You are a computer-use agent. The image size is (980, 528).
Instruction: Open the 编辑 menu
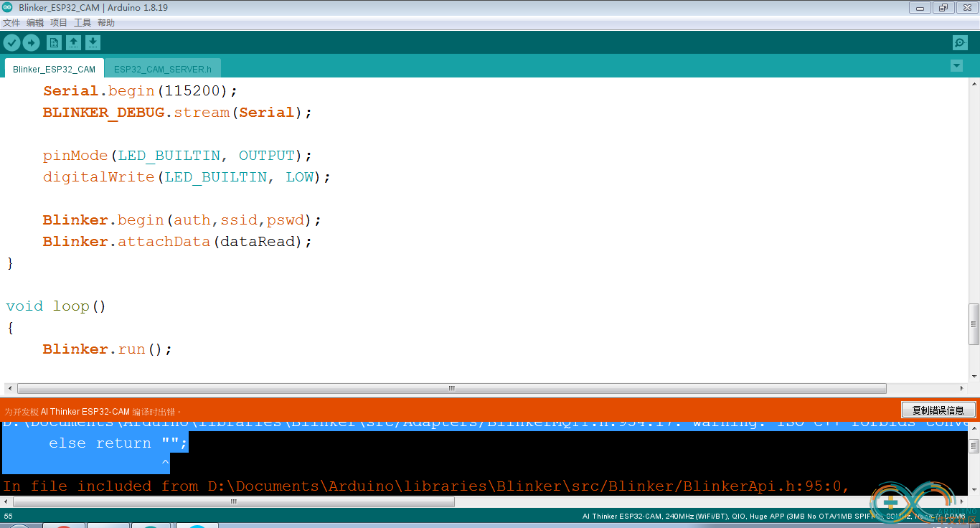pyautogui.click(x=35, y=23)
